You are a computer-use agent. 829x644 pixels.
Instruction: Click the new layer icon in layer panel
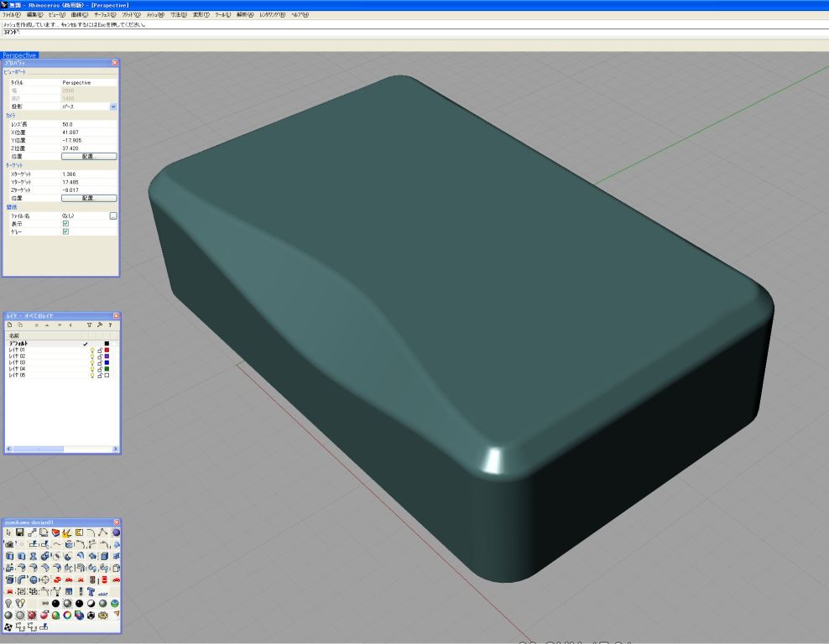coord(10,325)
